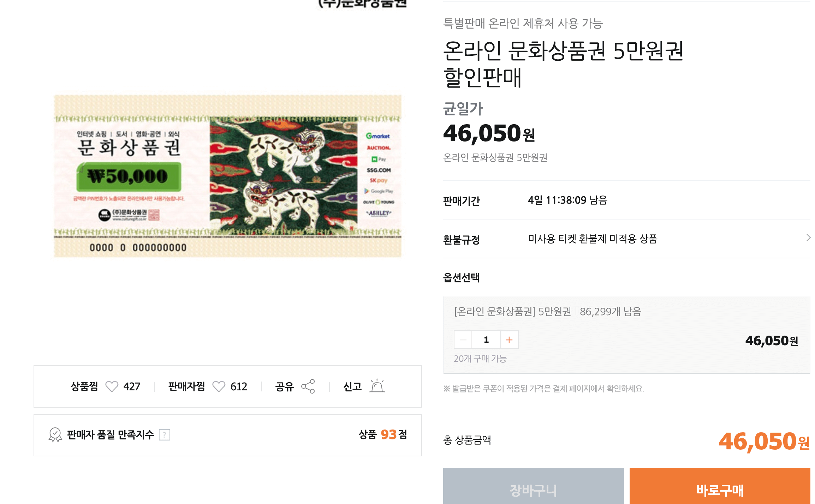Click the 신고 report label

[352, 386]
